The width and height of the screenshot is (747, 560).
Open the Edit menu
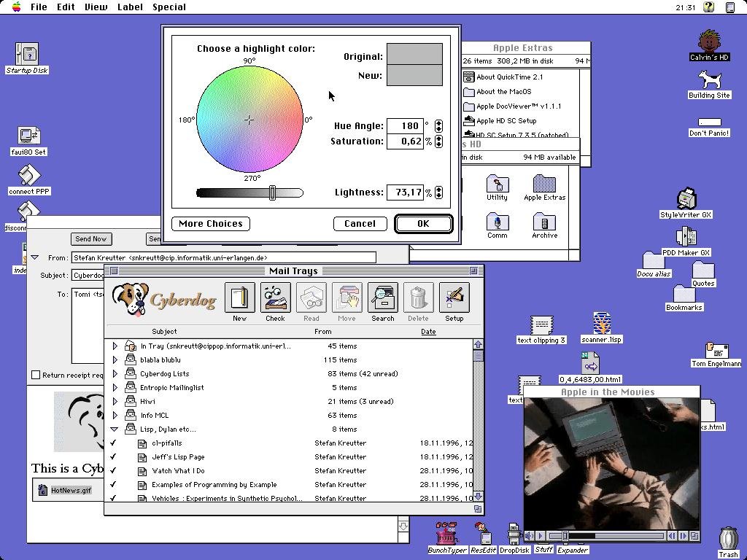pyautogui.click(x=66, y=7)
